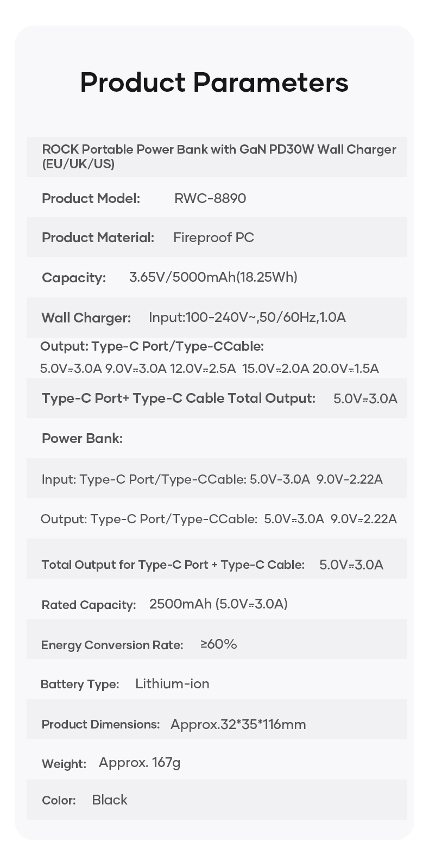Click the Lithium-ion battery type value
The image size is (429, 868).
click(x=172, y=683)
